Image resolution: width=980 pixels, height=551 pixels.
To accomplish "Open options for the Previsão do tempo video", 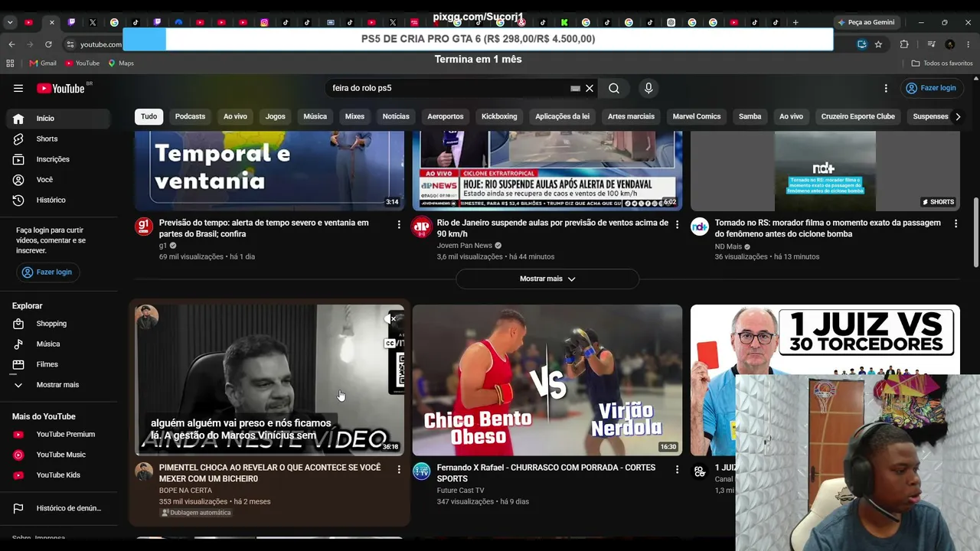I will (399, 224).
